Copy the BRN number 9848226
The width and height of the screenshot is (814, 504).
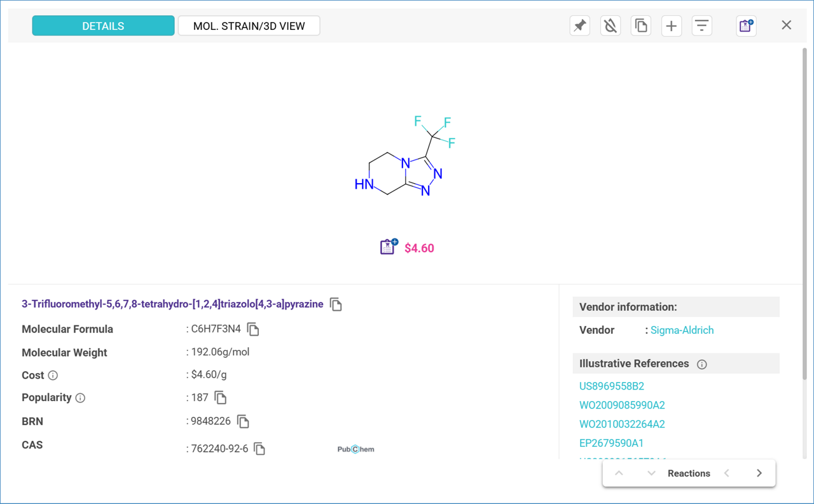point(243,421)
